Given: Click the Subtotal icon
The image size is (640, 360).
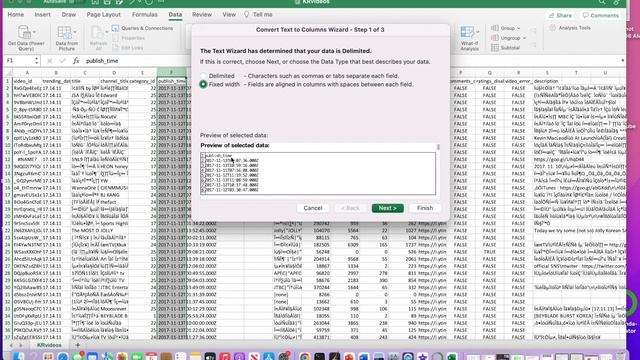Looking at the screenshot, I should tap(495, 48).
